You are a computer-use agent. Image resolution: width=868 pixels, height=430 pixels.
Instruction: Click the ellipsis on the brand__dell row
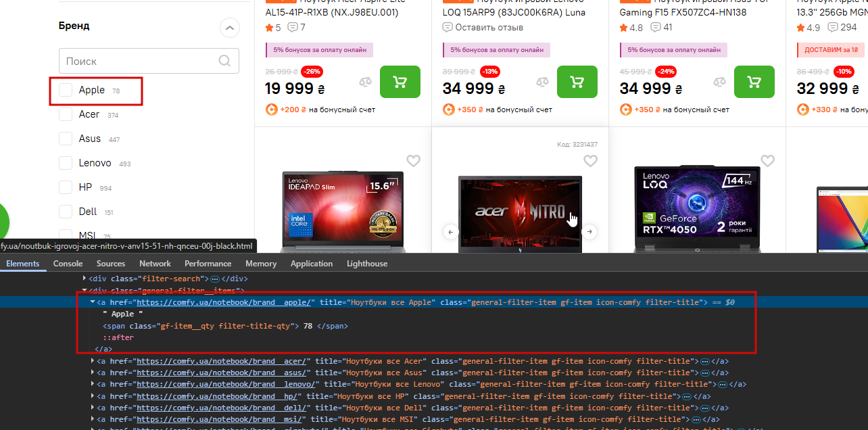[x=704, y=408]
